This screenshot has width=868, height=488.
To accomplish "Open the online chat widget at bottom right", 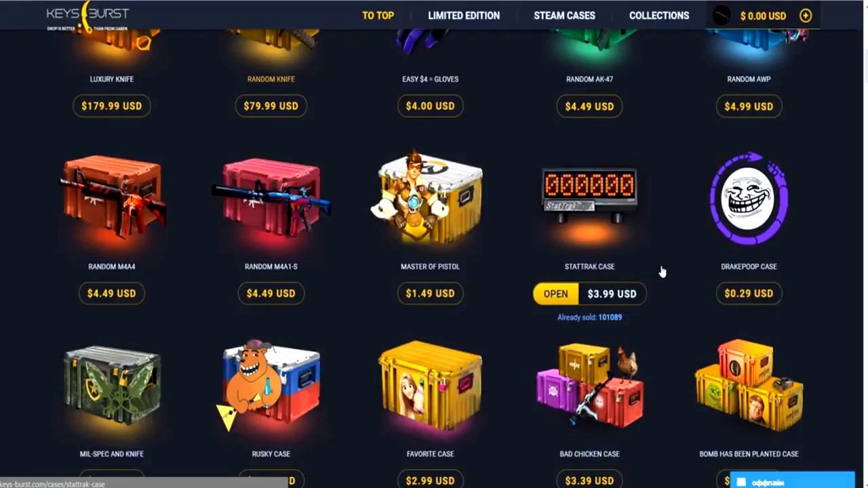I will point(792,481).
